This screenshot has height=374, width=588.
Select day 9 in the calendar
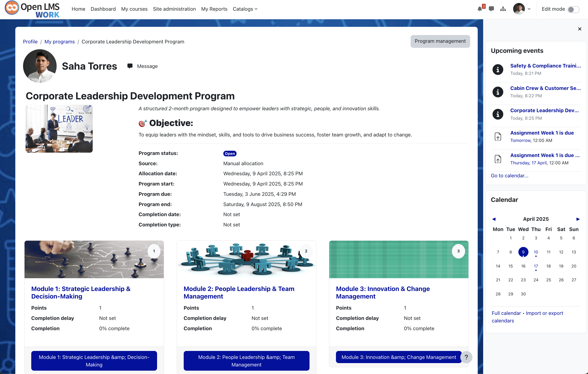(523, 252)
